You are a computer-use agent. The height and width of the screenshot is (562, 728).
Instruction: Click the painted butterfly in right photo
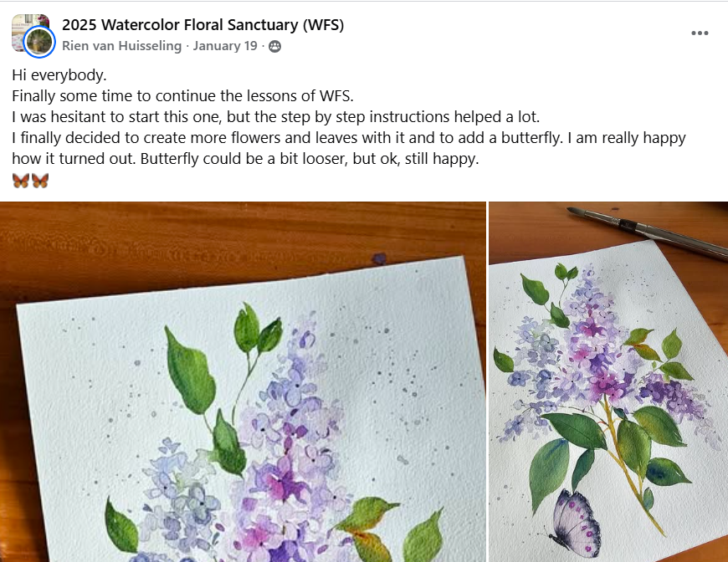[575, 523]
